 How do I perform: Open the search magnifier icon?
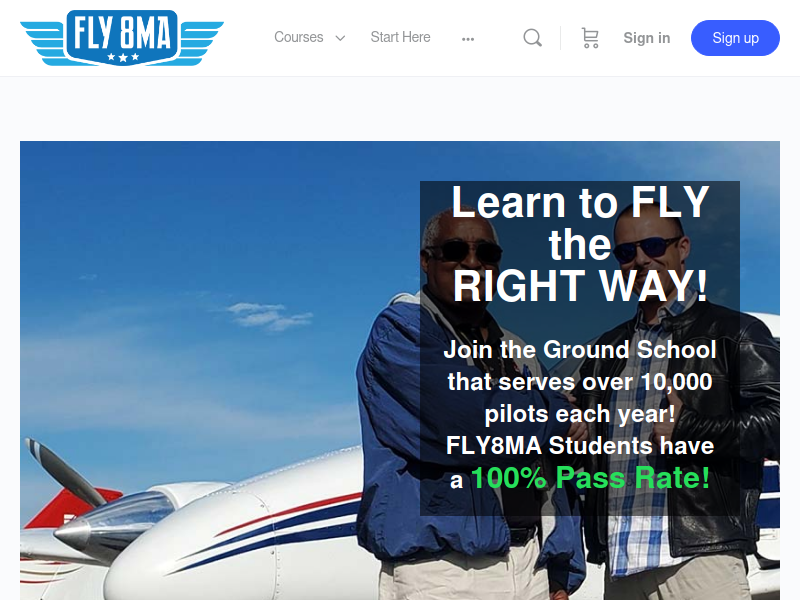[x=532, y=38]
